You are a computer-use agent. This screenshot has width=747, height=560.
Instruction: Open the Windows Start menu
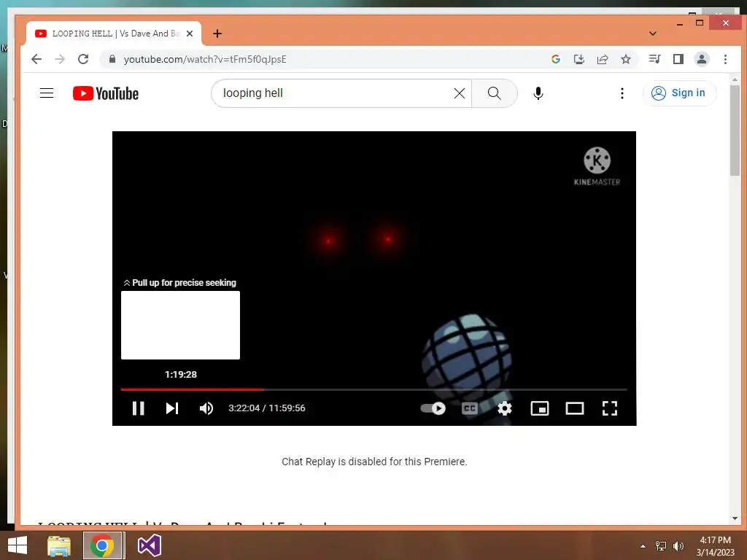click(x=18, y=545)
